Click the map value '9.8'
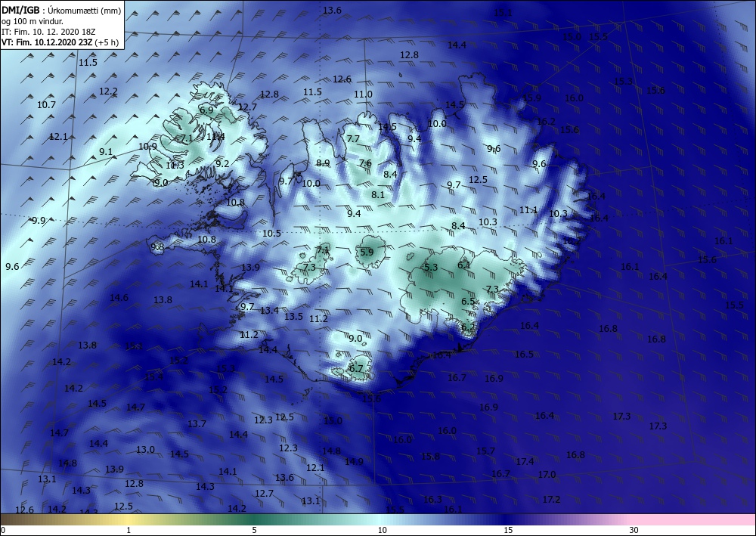This screenshot has height=536, width=756. click(x=158, y=247)
